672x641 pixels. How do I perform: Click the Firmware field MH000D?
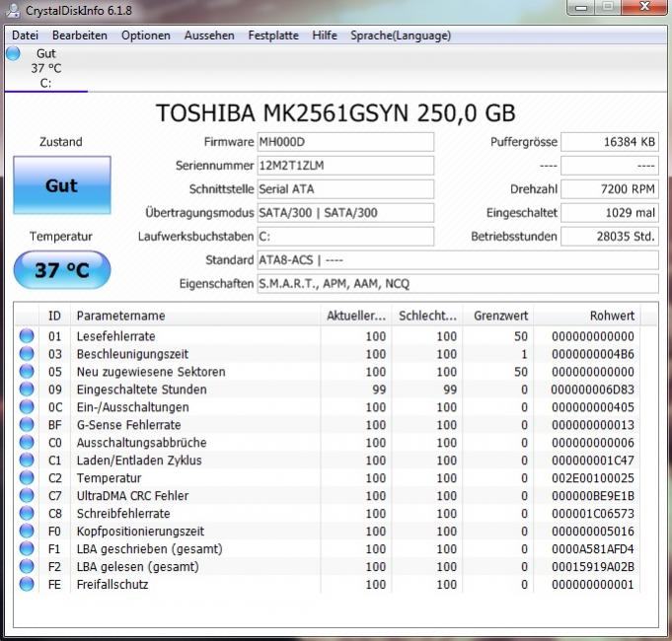345,142
